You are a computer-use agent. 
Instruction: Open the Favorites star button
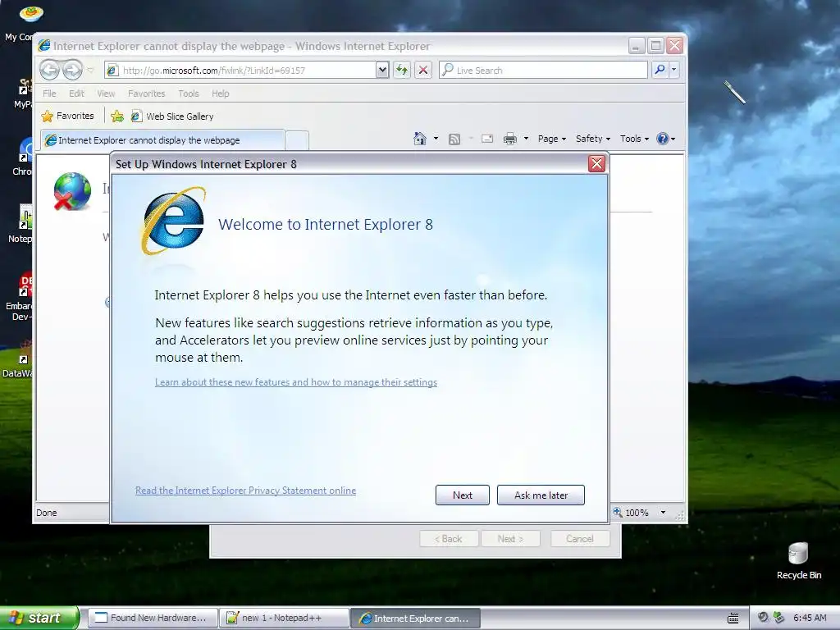(67, 116)
